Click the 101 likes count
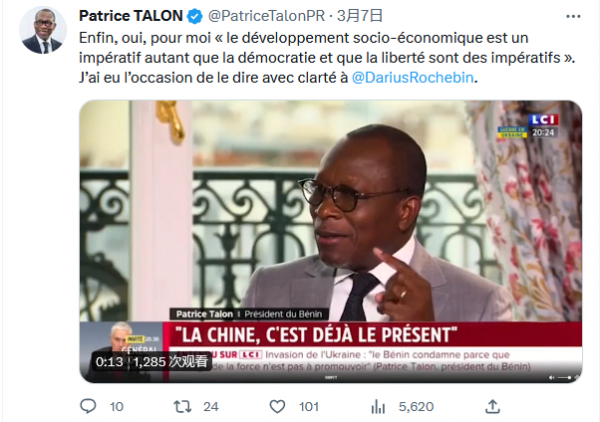Screen dimensions: 600x422 click(309, 406)
